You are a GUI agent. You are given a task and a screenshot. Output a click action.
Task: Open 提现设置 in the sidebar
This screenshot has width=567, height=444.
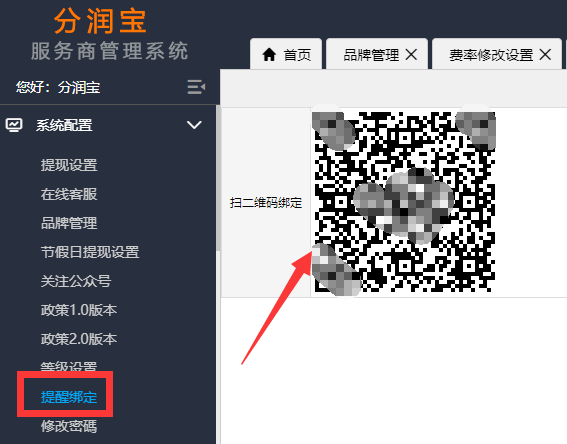[69, 165]
